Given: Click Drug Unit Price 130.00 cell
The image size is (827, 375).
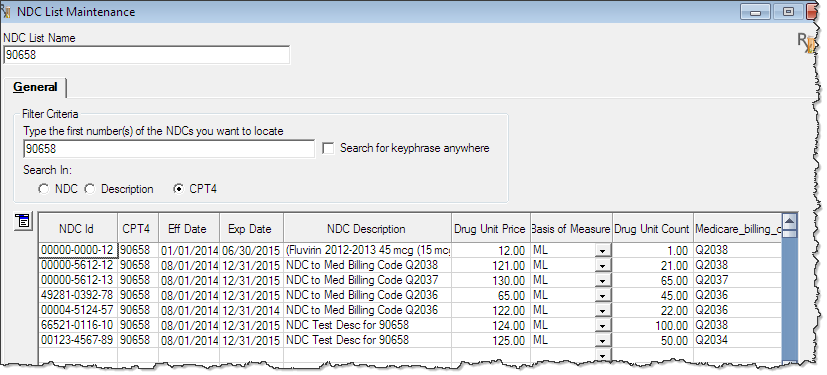Looking at the screenshot, I should point(491,281).
